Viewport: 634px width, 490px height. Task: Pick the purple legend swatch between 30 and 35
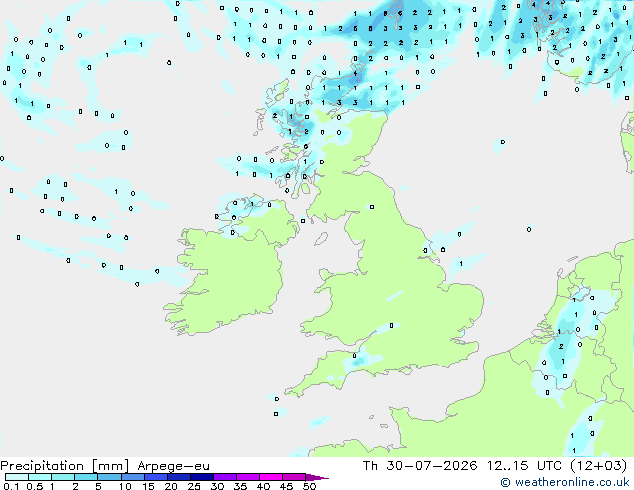point(225,477)
